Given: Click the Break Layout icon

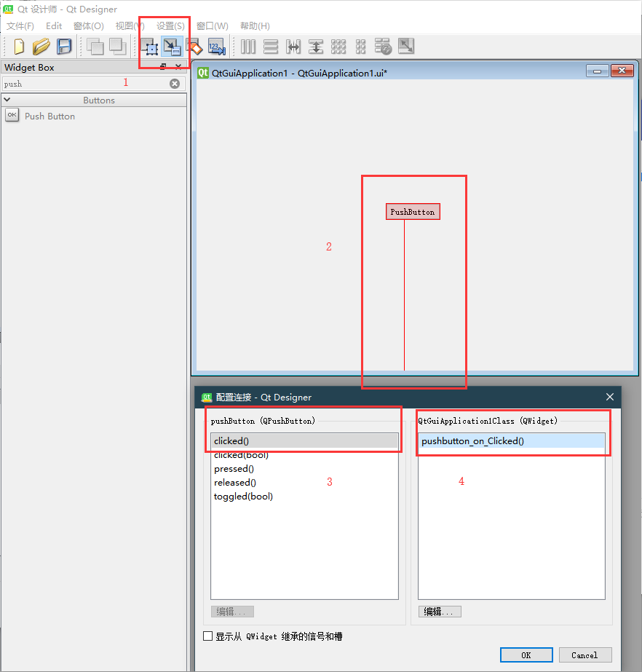Looking at the screenshot, I should point(383,46).
